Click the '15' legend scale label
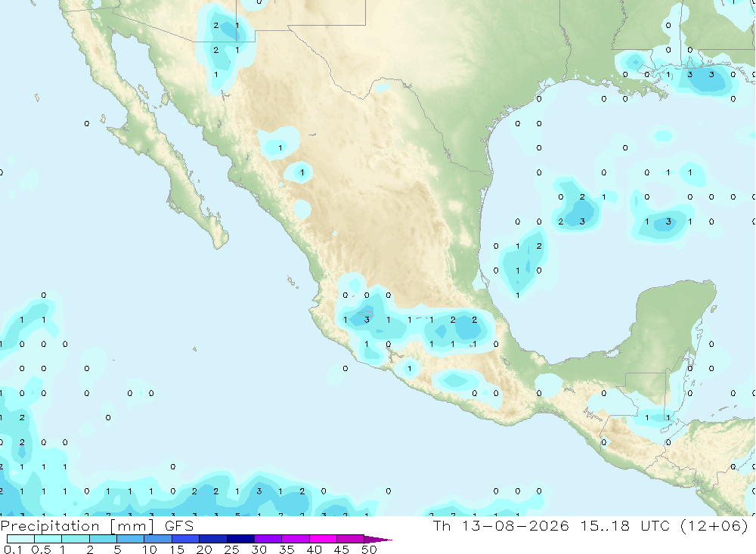 [176, 549]
